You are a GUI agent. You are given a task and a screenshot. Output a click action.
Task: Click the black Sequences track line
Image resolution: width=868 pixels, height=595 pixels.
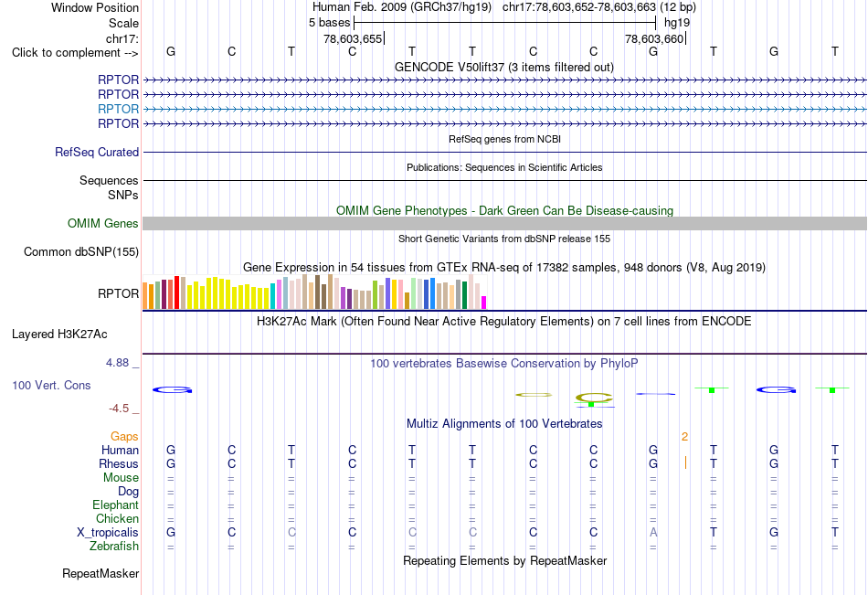[x=504, y=181]
